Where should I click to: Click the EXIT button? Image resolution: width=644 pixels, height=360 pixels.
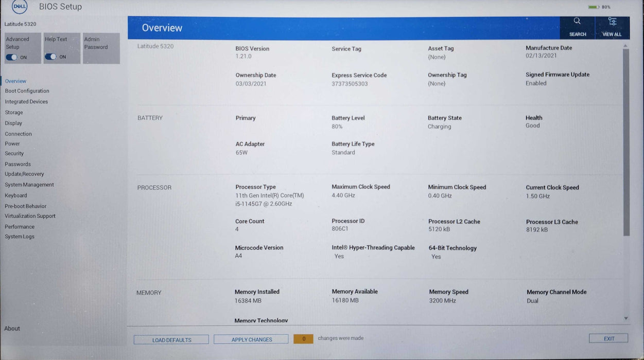click(x=608, y=338)
